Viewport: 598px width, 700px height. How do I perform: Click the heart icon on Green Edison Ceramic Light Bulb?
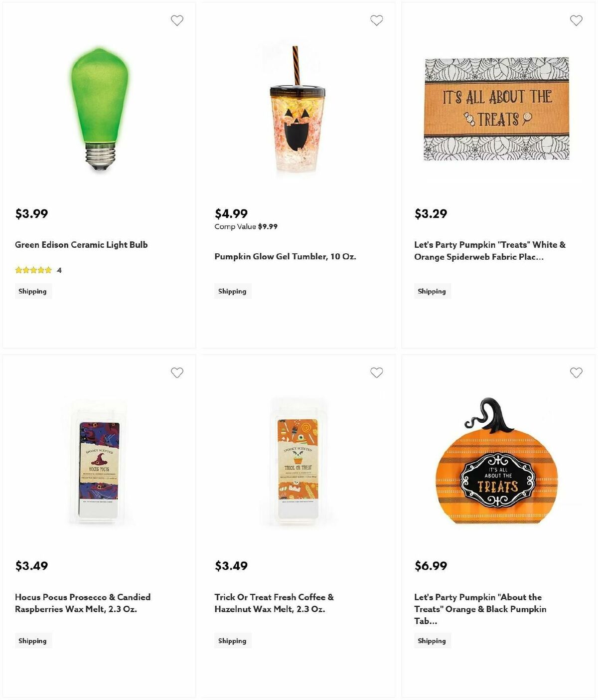tap(177, 20)
